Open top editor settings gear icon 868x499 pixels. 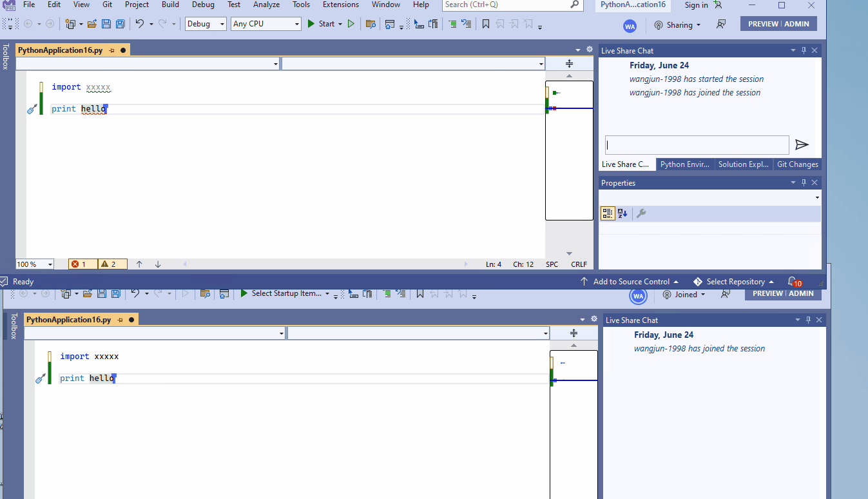(589, 49)
